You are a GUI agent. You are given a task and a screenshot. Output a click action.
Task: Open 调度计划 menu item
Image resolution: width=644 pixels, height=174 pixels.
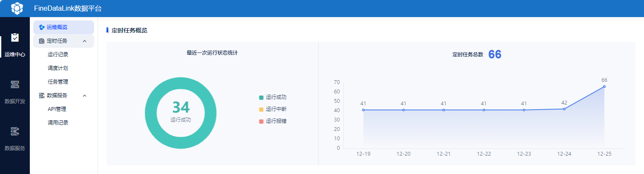coord(58,68)
